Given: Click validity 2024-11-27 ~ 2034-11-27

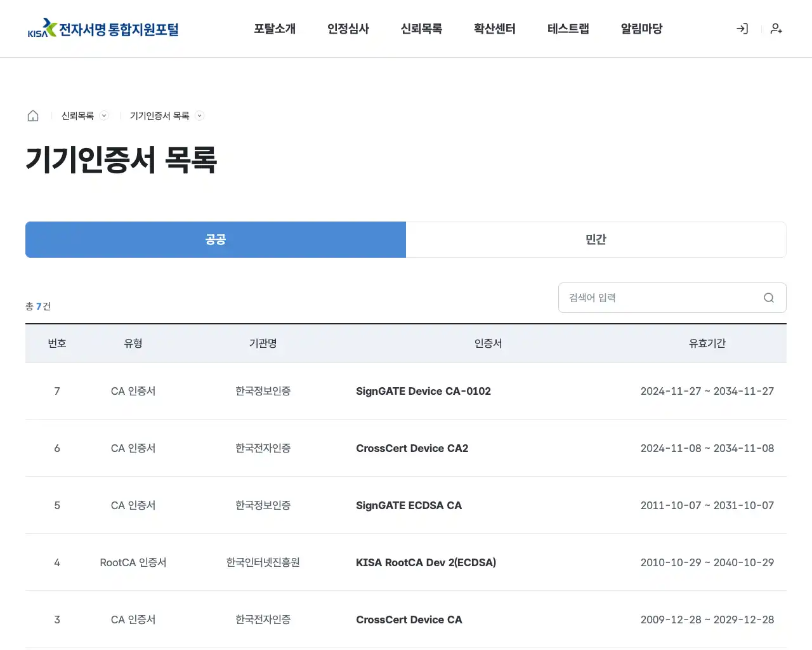Looking at the screenshot, I should [707, 391].
